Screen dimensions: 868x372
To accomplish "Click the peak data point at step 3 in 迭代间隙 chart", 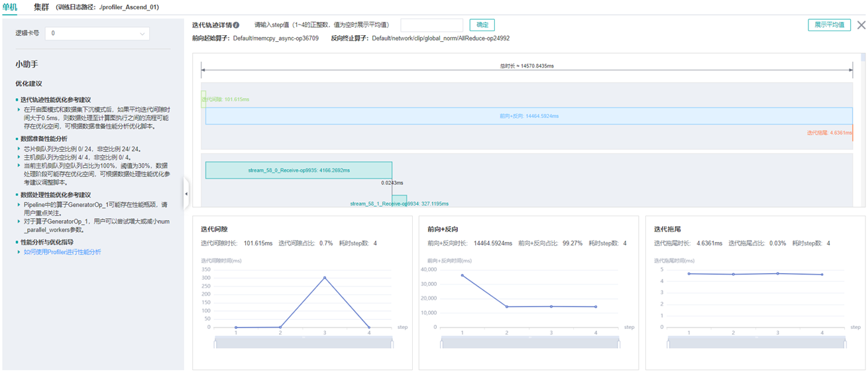I will coord(325,278).
